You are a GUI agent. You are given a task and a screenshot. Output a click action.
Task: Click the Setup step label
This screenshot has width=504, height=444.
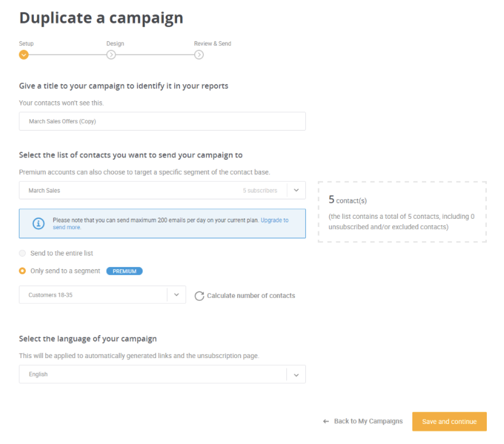26,44
